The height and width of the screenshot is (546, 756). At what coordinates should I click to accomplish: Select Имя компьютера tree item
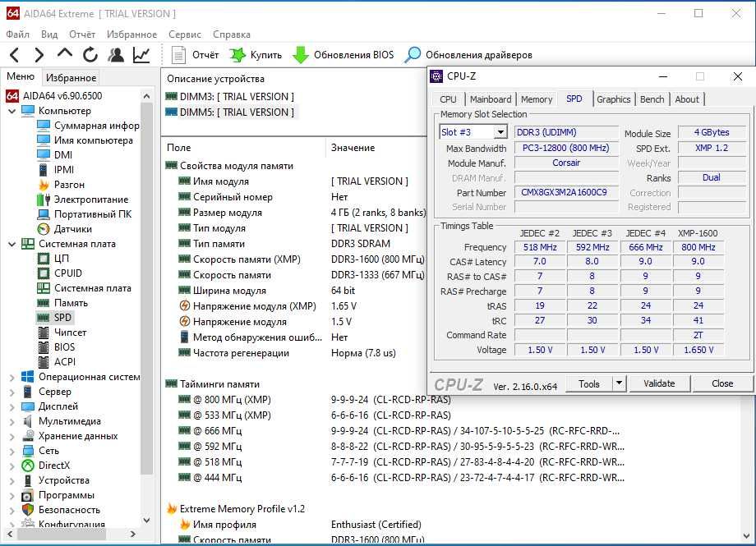pos(85,140)
